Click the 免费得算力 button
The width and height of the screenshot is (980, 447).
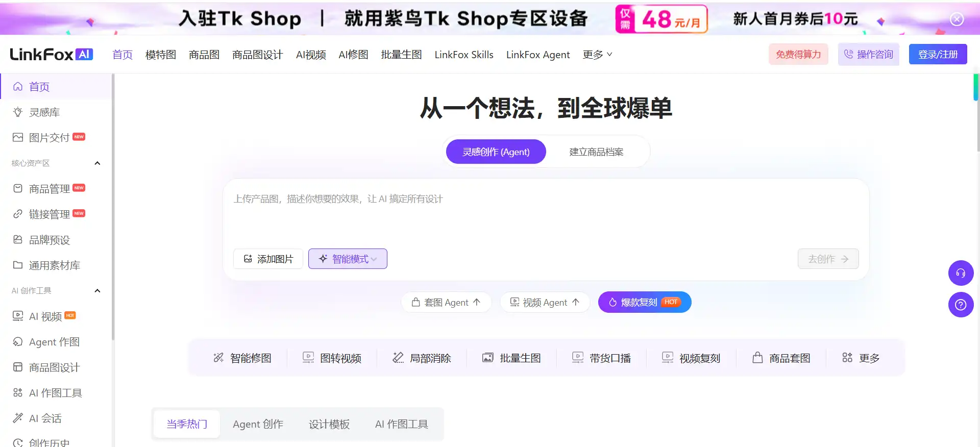coord(798,54)
